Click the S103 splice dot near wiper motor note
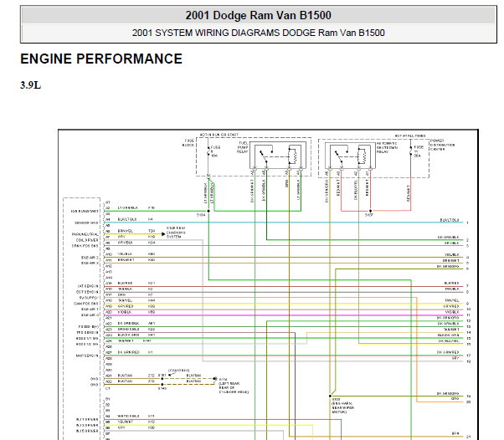 pos(330,397)
